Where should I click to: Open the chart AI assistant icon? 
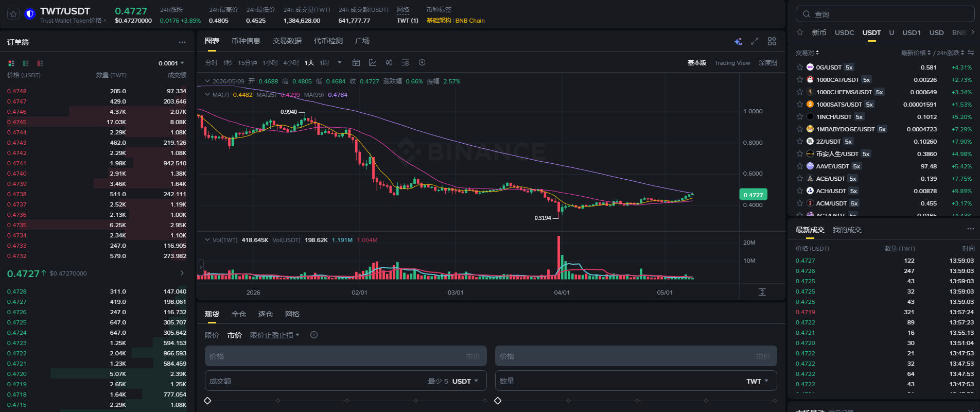click(x=738, y=41)
